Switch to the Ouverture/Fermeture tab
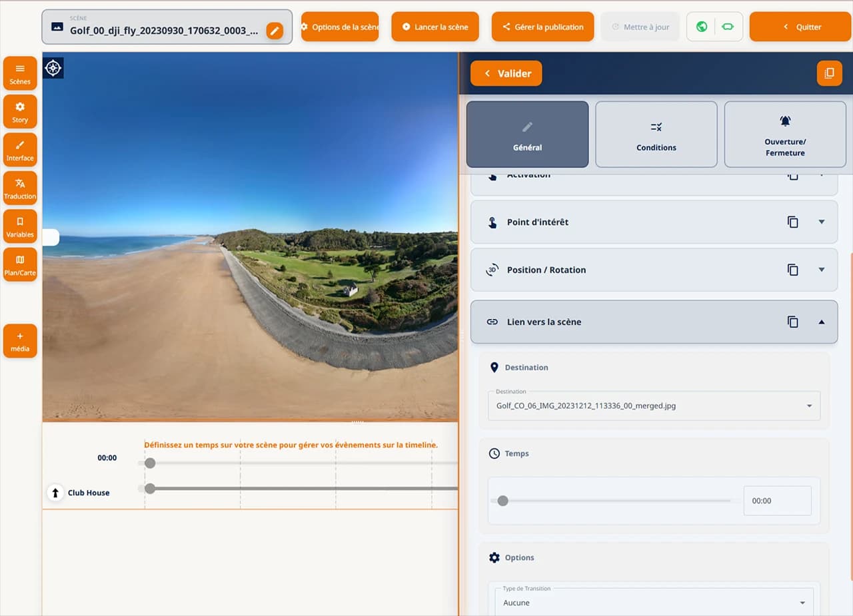Screen dimensions: 853x616 [x=784, y=134]
